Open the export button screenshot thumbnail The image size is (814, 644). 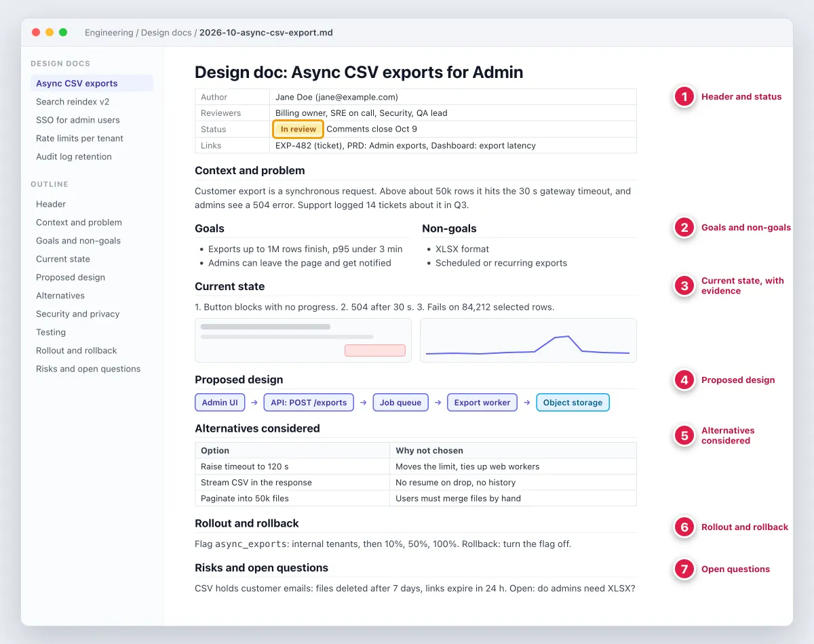303,340
